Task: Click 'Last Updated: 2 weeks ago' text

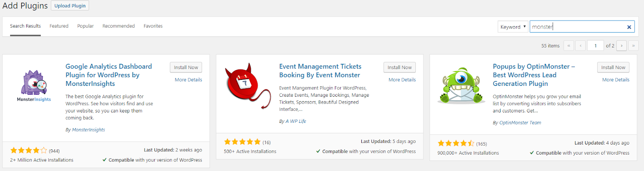Action: click(173, 150)
